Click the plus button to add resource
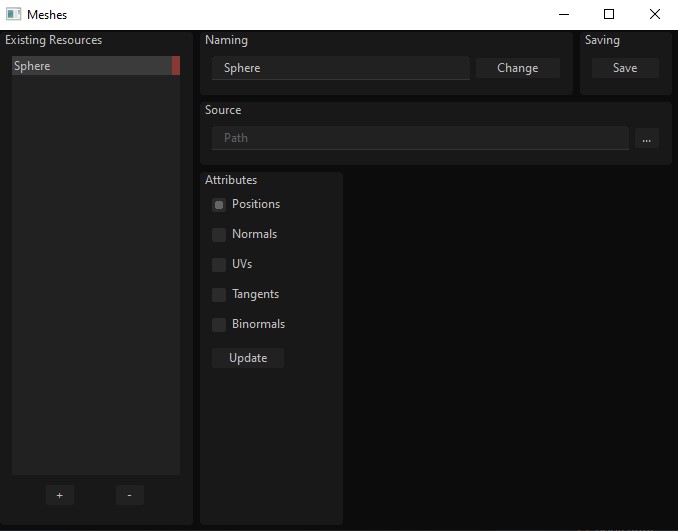 60,495
